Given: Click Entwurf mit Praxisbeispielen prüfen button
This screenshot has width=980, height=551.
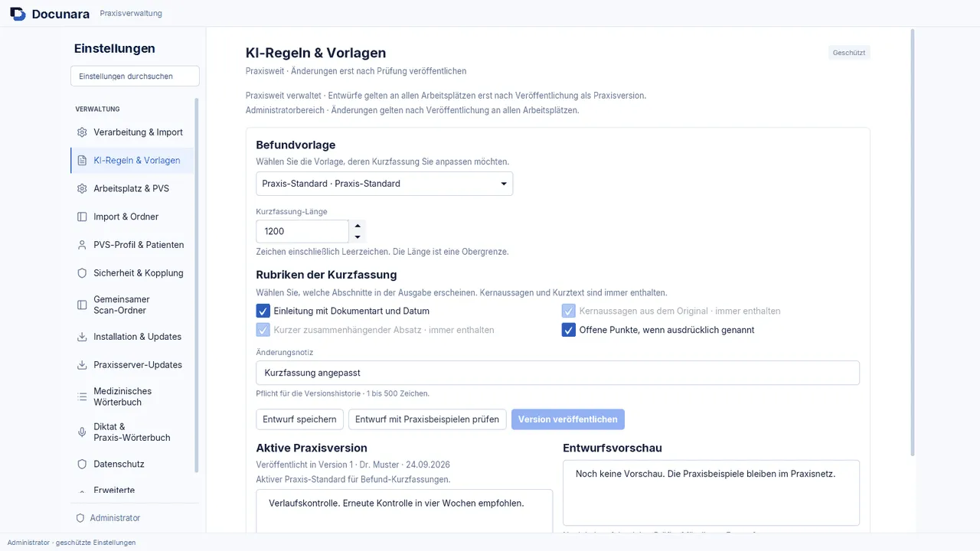Looking at the screenshot, I should tap(427, 419).
